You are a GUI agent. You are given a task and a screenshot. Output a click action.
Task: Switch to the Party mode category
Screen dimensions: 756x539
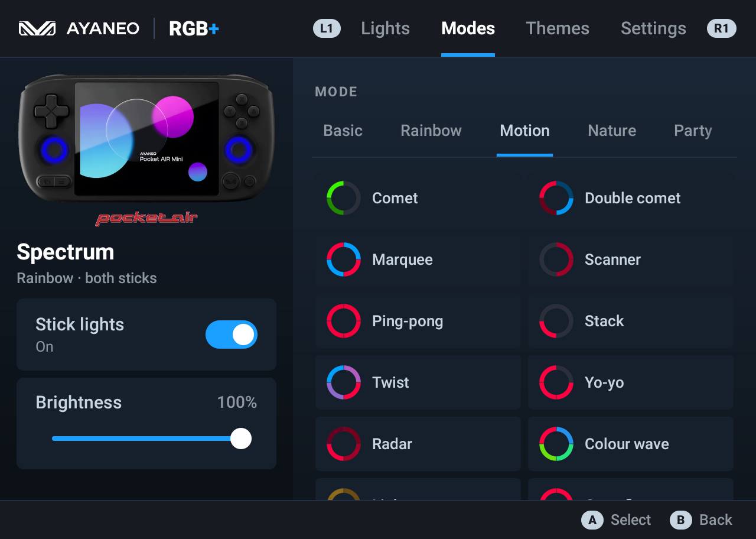tap(693, 131)
